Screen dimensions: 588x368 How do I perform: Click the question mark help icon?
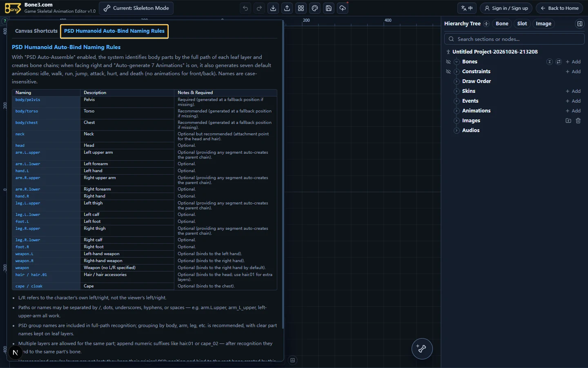5,21
